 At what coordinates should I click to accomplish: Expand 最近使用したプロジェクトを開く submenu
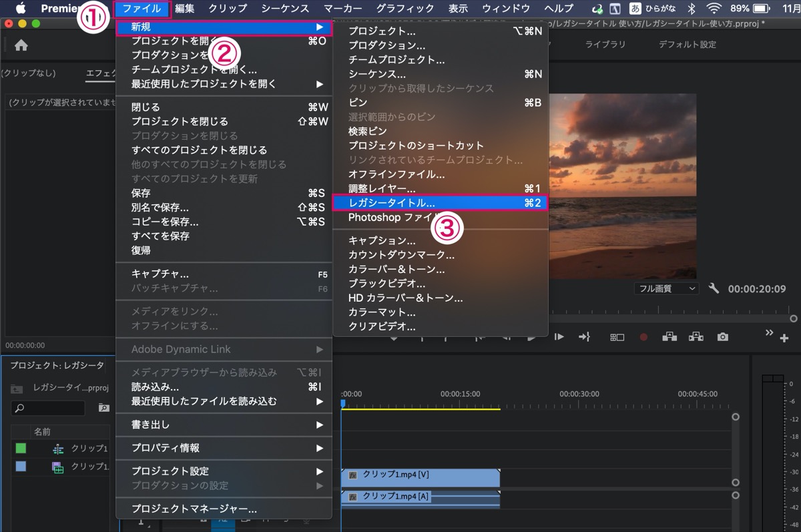(x=224, y=84)
